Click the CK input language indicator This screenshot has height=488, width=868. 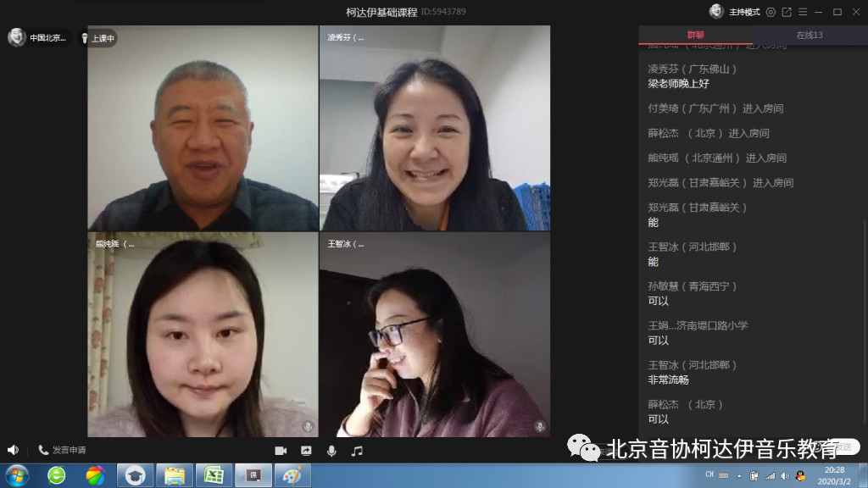[x=709, y=474]
